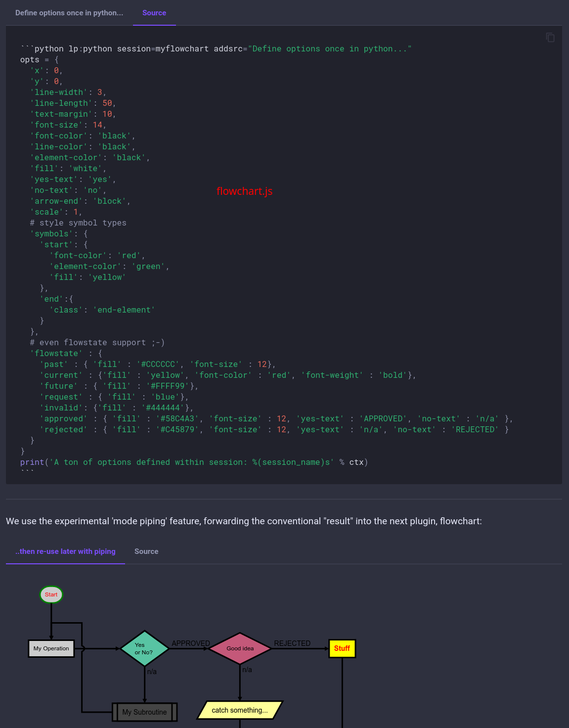Copy the source code to clipboard
569x728 pixels.
coord(550,37)
